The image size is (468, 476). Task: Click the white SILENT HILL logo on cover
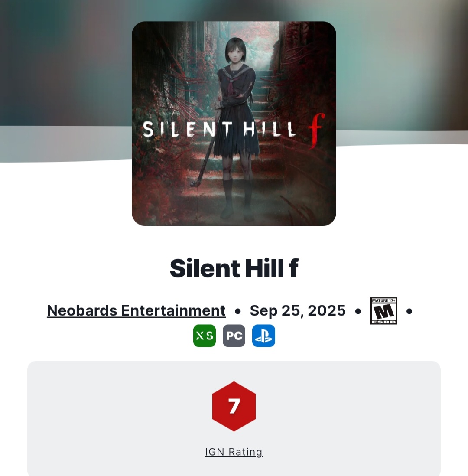click(219, 129)
